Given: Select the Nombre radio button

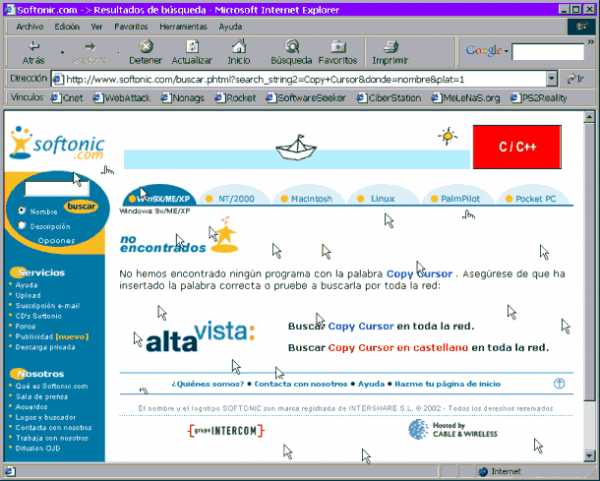Looking at the screenshot, I should pos(22,211).
